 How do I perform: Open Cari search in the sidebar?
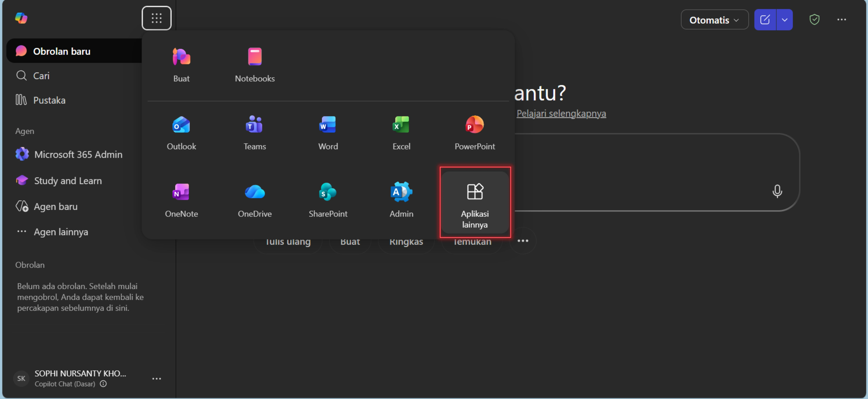point(33,76)
